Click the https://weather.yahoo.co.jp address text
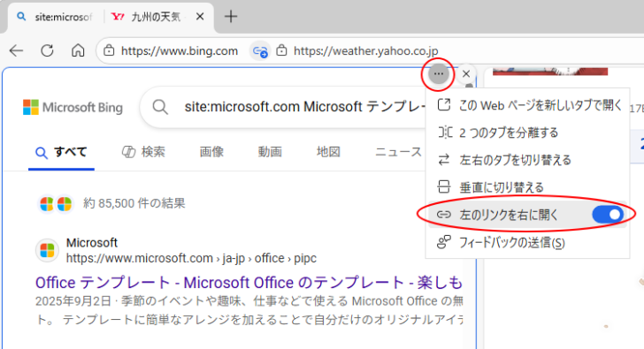644x349 pixels. click(366, 51)
